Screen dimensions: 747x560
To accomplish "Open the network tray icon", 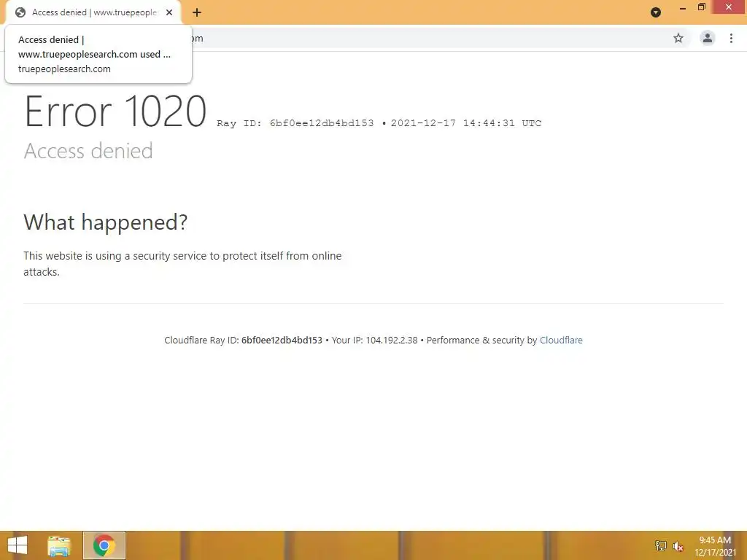I will 661,545.
